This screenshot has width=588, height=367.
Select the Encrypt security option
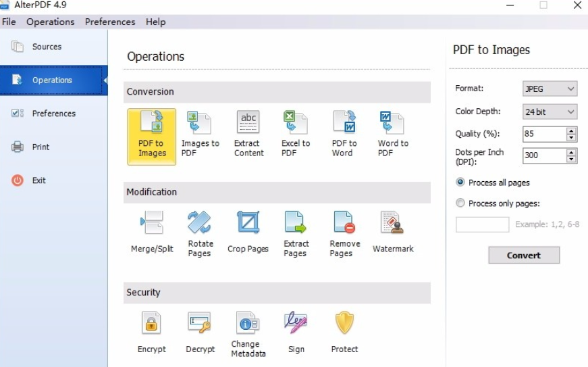coord(151,333)
